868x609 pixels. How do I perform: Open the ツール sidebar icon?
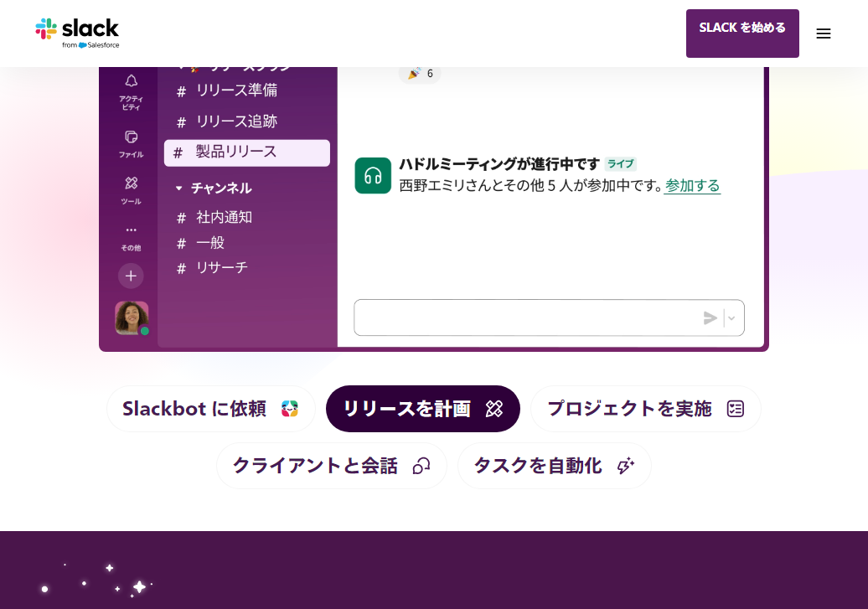(x=132, y=183)
